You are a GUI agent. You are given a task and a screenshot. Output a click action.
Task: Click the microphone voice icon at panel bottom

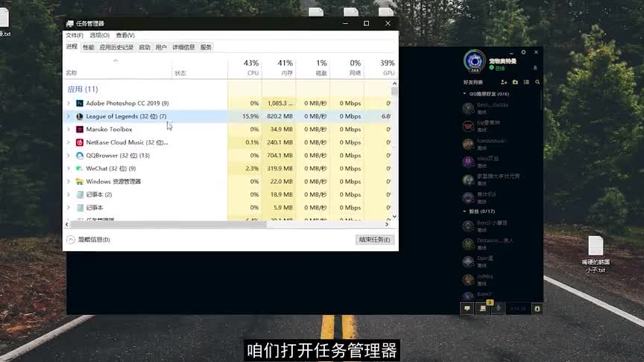498,308
